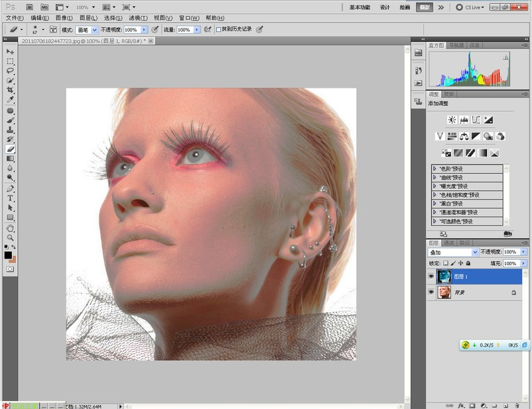532x409 pixels.
Task: Expand the "色阶"预设 list
Action: [x=434, y=169]
